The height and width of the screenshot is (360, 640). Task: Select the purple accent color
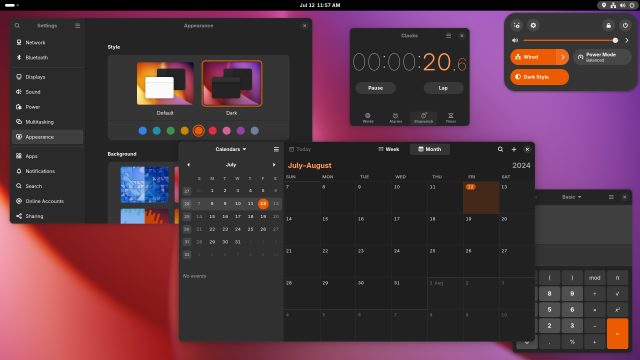pos(241,131)
